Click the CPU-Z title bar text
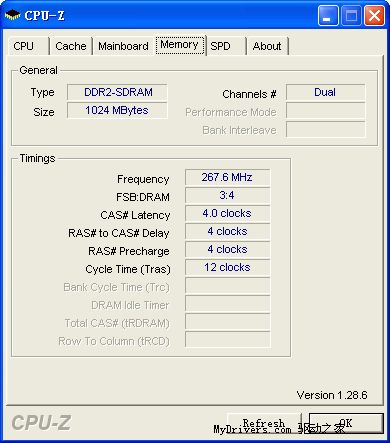 click(44, 15)
